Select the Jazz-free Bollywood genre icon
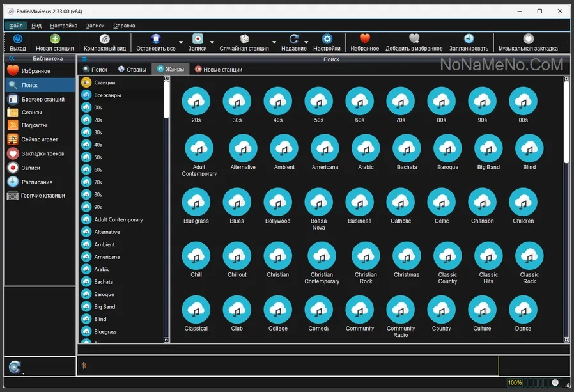This screenshot has height=392, width=574. coord(277,202)
